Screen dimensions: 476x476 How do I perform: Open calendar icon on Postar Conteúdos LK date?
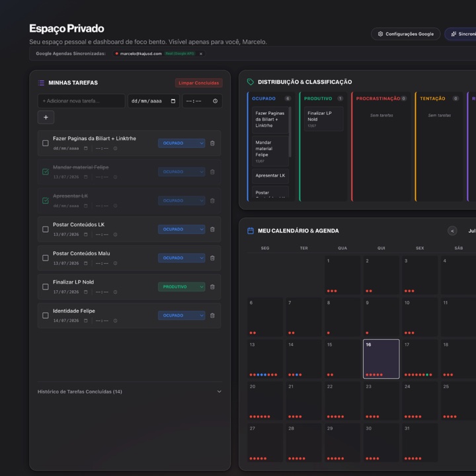85,234
